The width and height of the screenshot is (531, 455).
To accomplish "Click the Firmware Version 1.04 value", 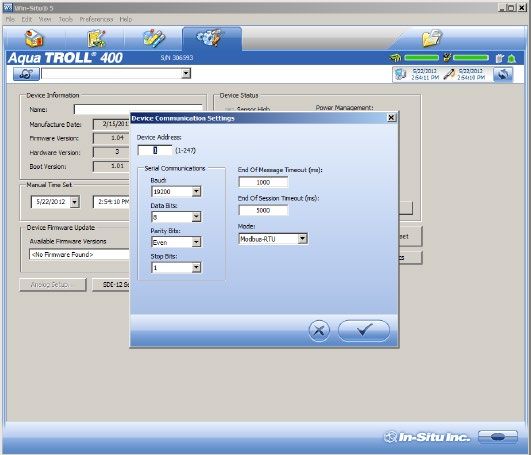I will (112, 138).
